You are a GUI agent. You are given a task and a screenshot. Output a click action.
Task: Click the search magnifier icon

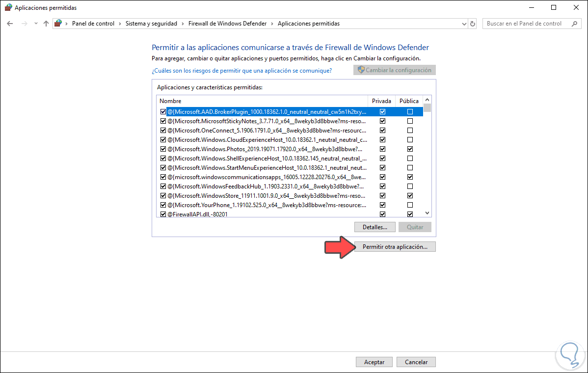(x=573, y=23)
